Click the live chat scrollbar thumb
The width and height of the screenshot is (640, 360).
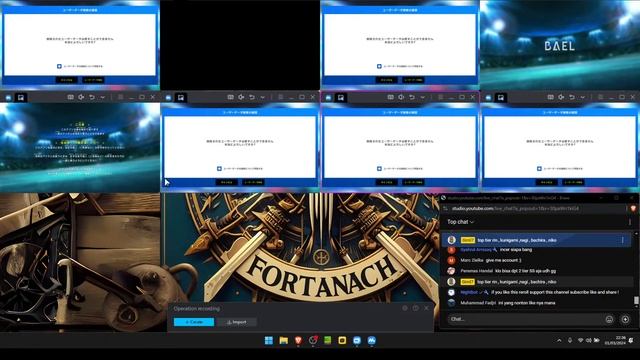click(x=636, y=300)
